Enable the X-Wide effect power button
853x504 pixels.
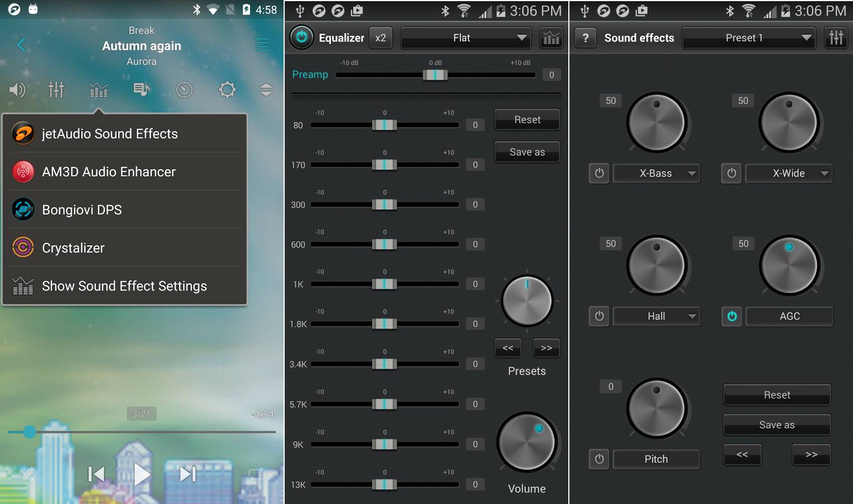[x=731, y=173]
